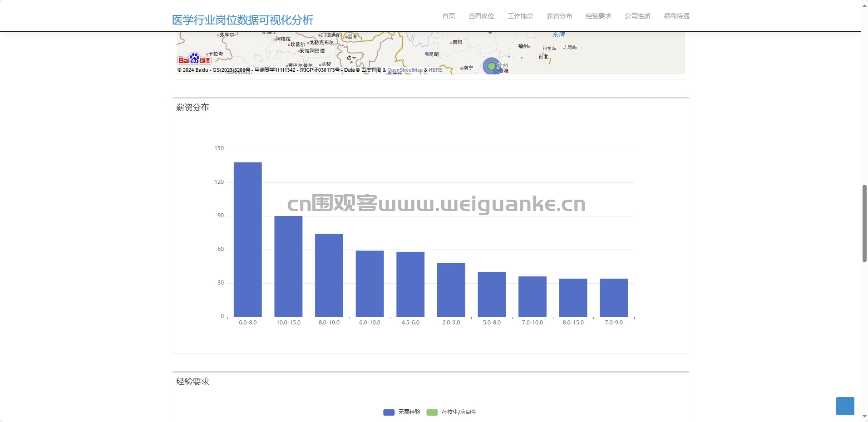This screenshot has height=422, width=868.
Task: Click the 4.5-6.0 salary bar
Action: pyautogui.click(x=410, y=284)
